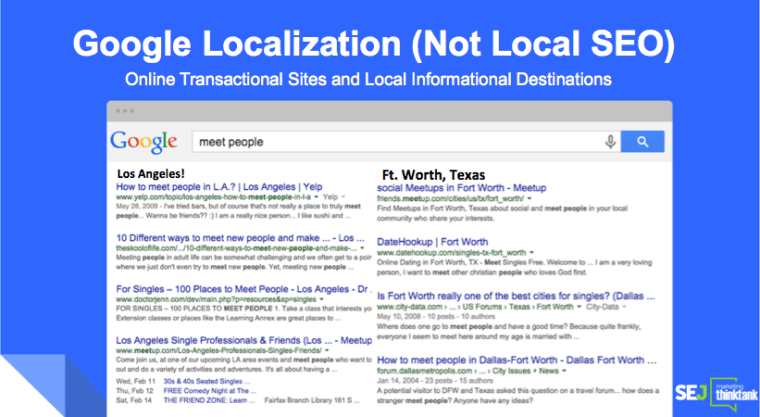
Task: Expand the gray Yelp label dropdown arrow
Action: (343, 197)
